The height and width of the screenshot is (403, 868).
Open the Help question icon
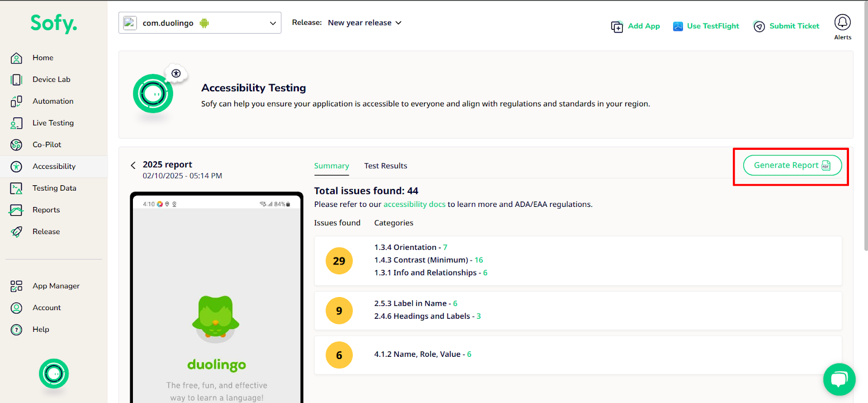[16, 329]
